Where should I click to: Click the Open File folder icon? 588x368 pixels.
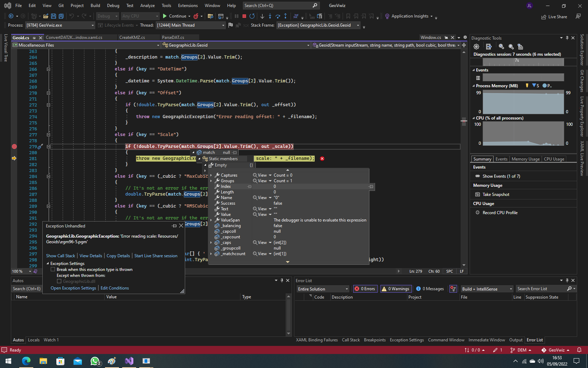(45, 16)
